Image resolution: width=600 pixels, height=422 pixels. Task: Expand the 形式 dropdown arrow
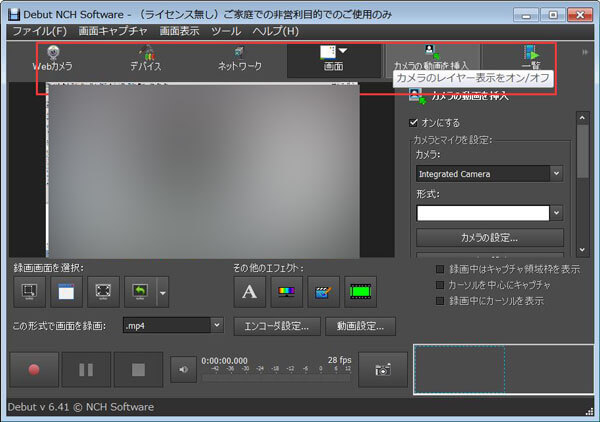click(556, 213)
